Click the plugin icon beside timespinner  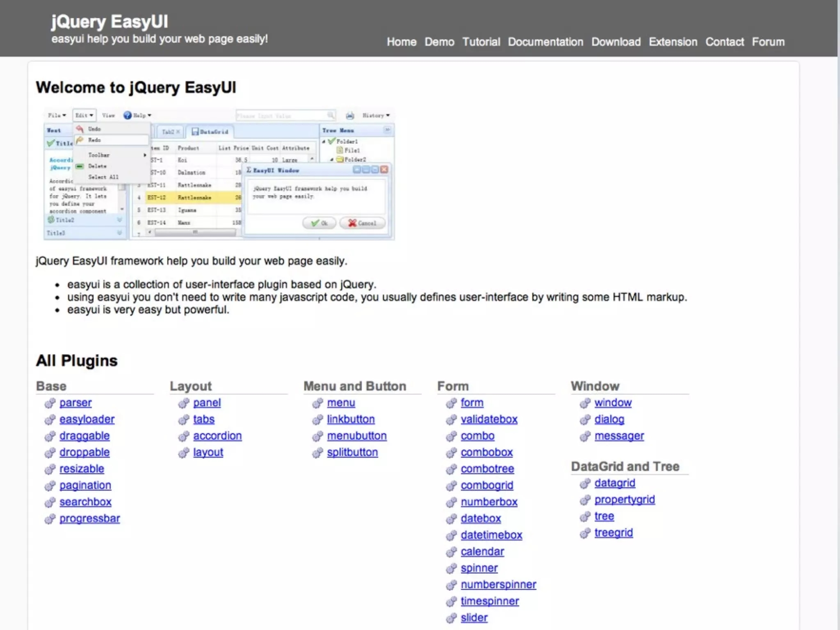[x=451, y=602]
